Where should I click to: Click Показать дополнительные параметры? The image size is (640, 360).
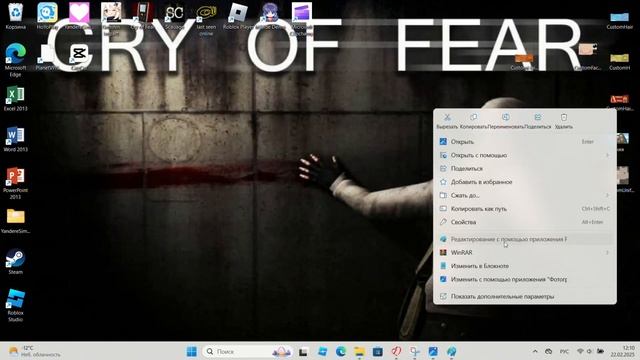[x=524, y=296]
